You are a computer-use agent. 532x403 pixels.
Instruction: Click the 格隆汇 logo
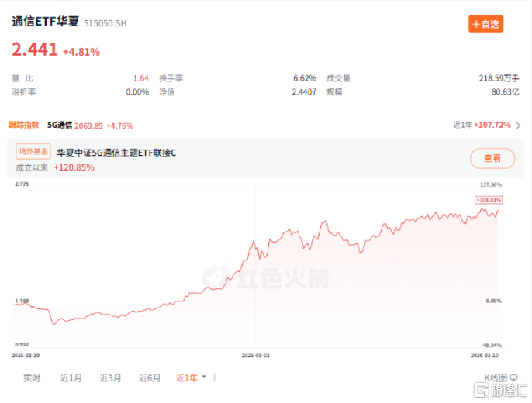coord(500,390)
